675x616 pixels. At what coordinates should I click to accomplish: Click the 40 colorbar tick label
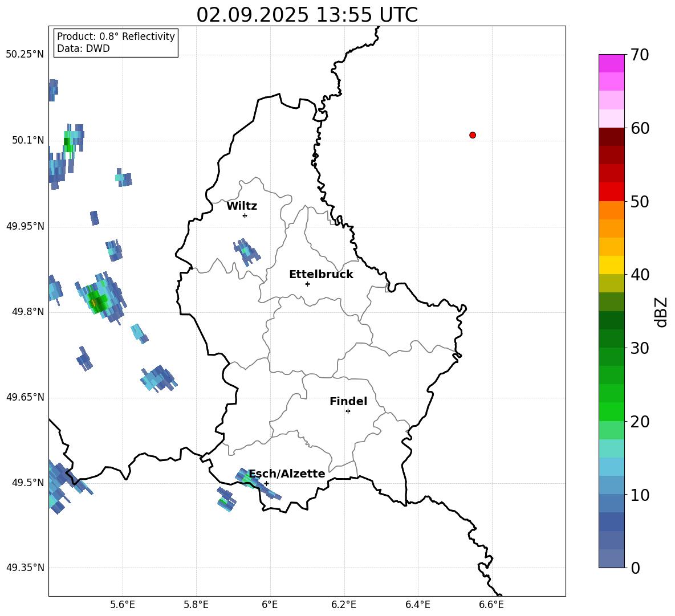(640, 275)
